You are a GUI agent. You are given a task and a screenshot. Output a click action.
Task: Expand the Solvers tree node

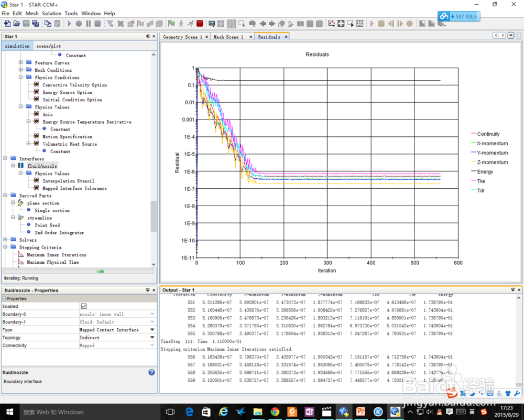point(5,240)
